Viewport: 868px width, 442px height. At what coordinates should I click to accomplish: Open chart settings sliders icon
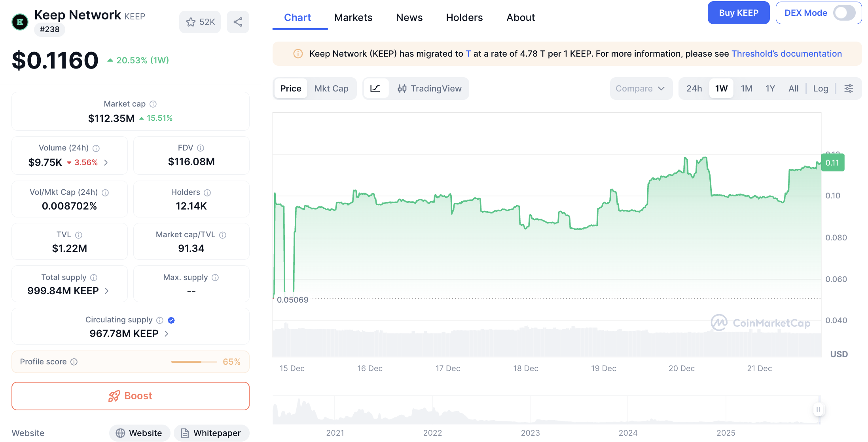[849, 88]
